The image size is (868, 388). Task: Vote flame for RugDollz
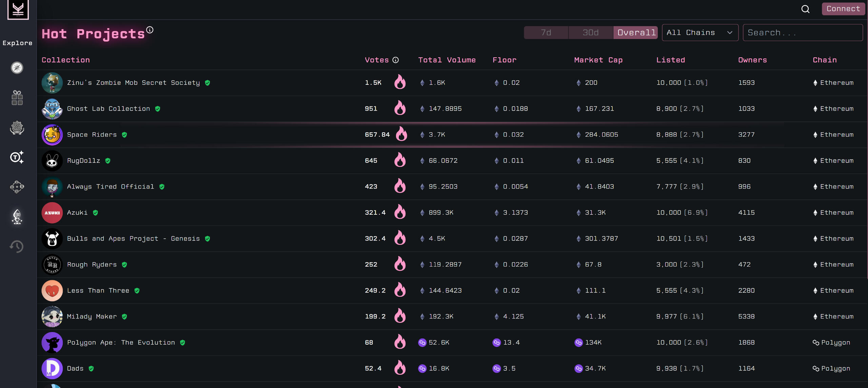(x=400, y=160)
